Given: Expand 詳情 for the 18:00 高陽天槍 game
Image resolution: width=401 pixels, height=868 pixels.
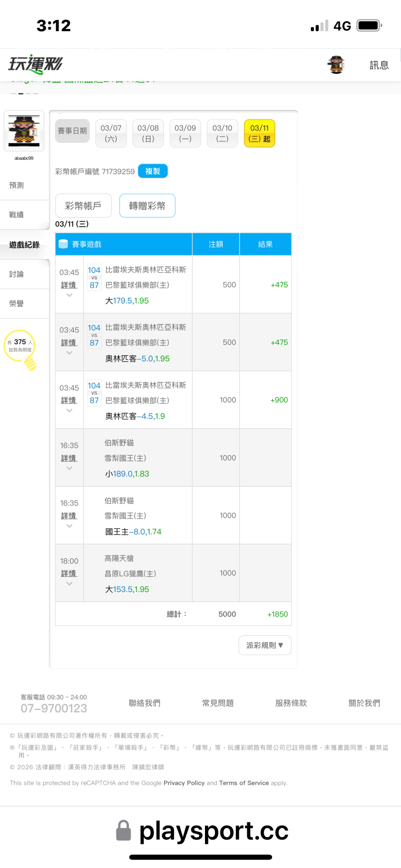Looking at the screenshot, I should tap(69, 574).
